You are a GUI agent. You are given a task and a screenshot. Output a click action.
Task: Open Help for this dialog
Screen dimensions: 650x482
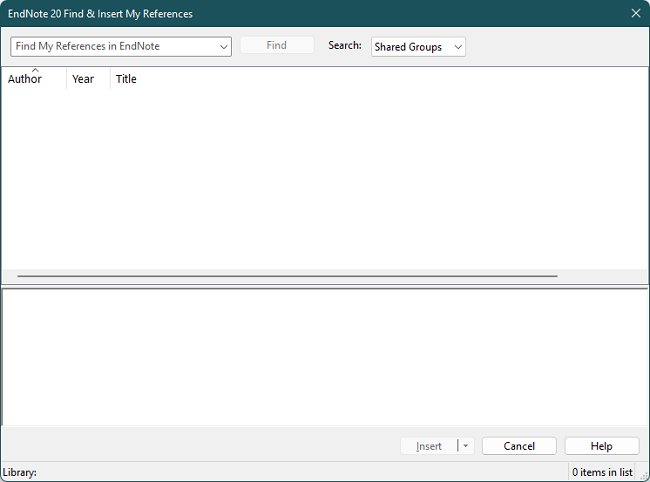601,446
